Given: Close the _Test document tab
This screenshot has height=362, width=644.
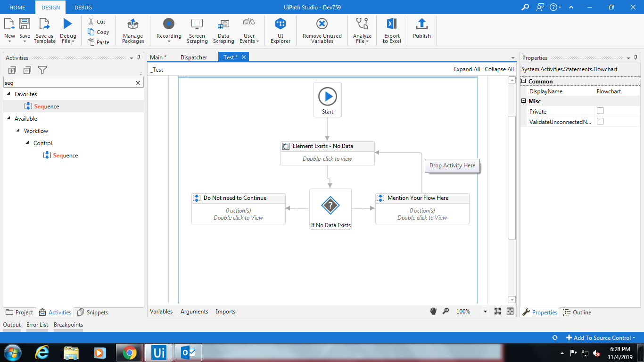Looking at the screenshot, I should click(244, 57).
